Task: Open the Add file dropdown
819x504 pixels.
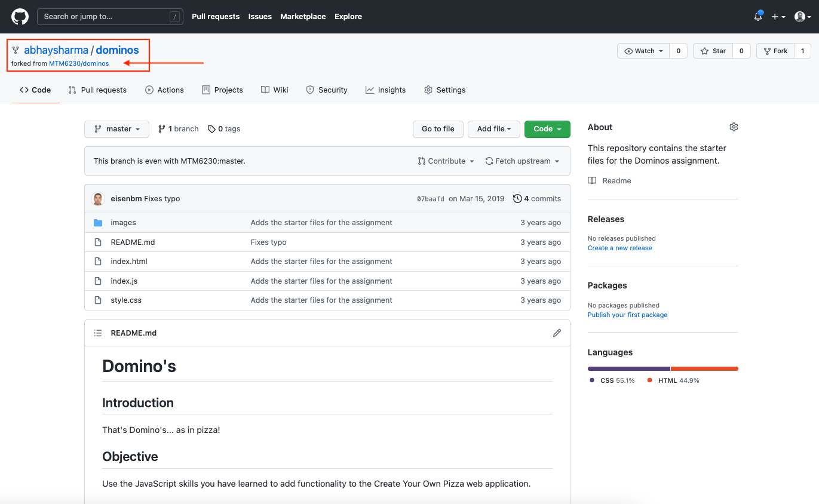Action: pyautogui.click(x=494, y=129)
